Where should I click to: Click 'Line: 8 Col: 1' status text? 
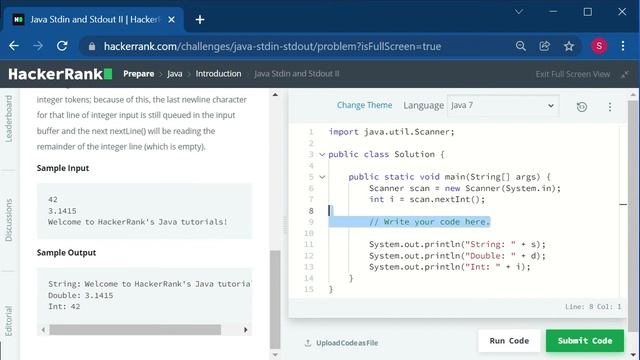click(x=593, y=307)
